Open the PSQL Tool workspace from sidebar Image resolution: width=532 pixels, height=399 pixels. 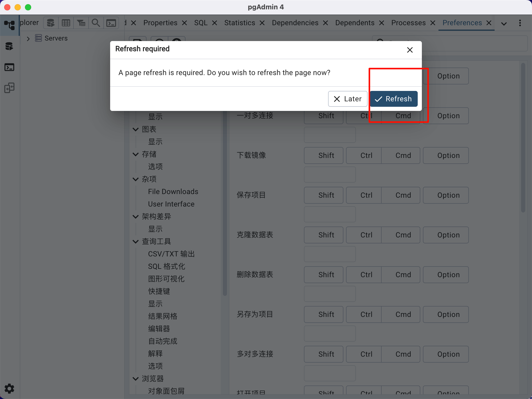tap(9, 67)
